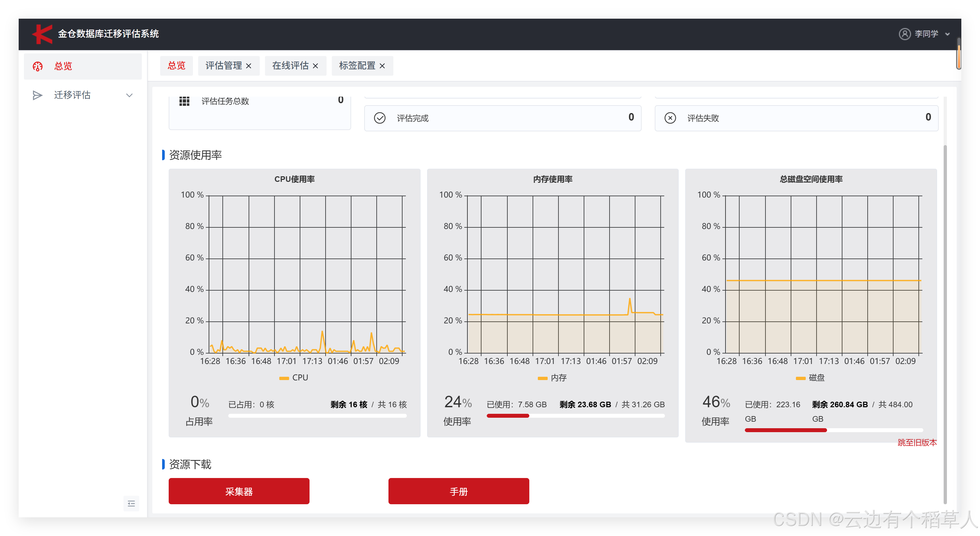Switch to the 评估管理 tab

point(224,66)
